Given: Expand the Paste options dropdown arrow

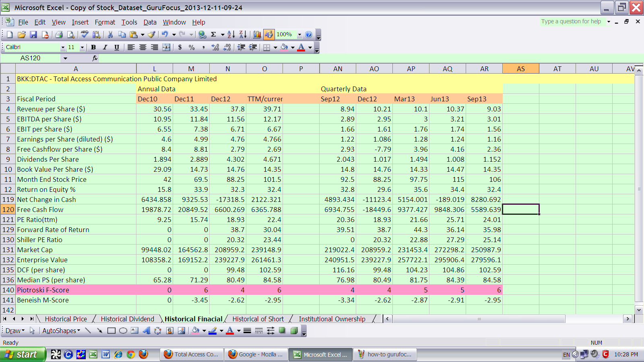Looking at the screenshot, I should (x=142, y=35).
